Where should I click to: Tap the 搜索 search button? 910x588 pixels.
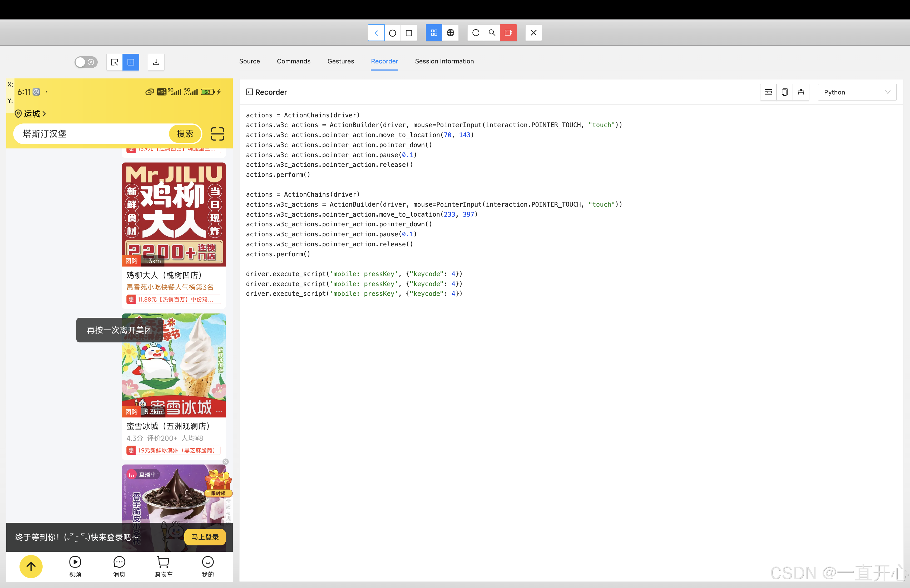pyautogui.click(x=185, y=134)
